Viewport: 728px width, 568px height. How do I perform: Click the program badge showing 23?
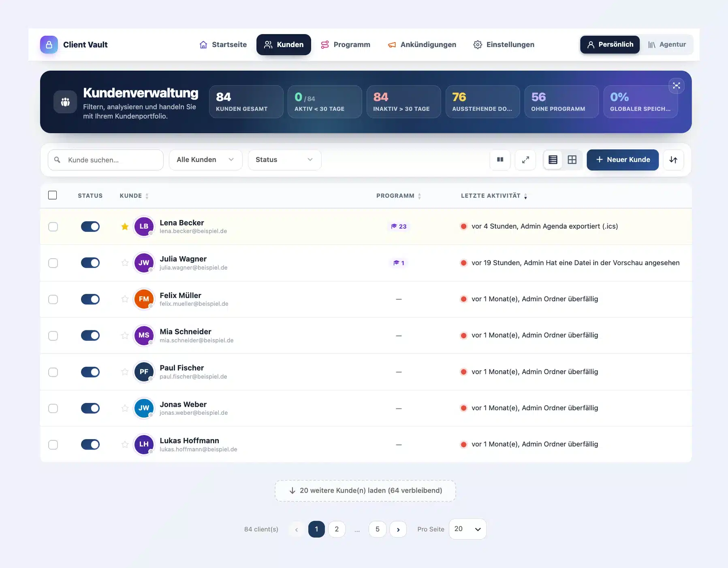coord(399,226)
